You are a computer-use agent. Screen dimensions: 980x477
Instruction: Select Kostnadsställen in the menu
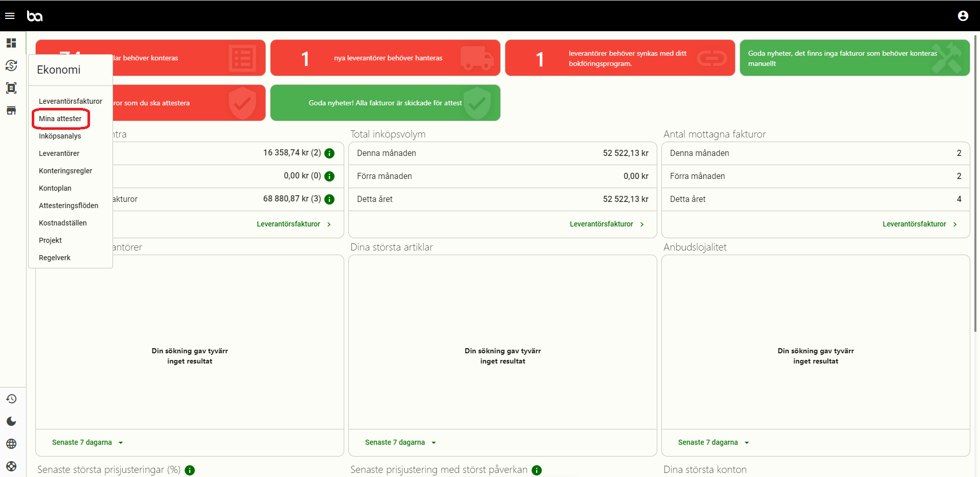point(62,223)
